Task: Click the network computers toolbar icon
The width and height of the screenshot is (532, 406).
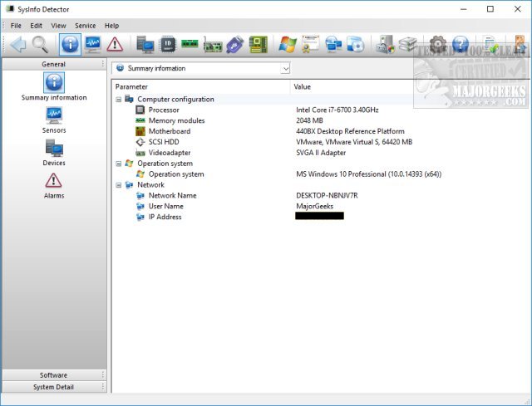Action: [333, 44]
